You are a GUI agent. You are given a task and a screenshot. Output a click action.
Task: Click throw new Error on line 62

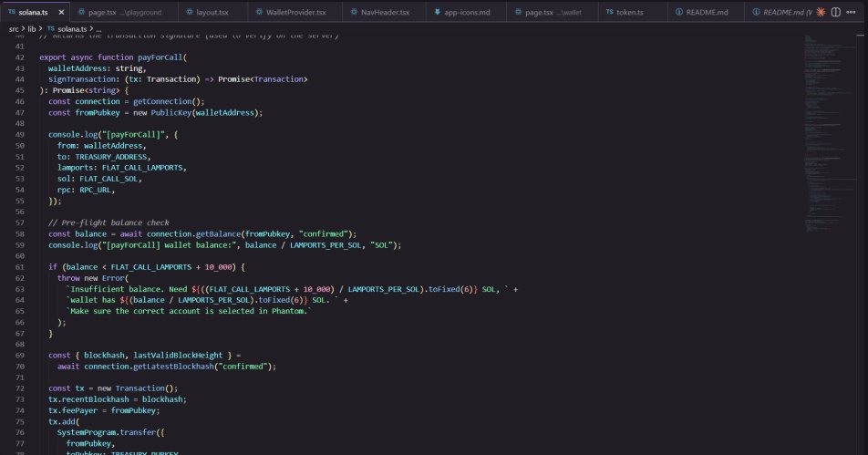click(x=91, y=278)
